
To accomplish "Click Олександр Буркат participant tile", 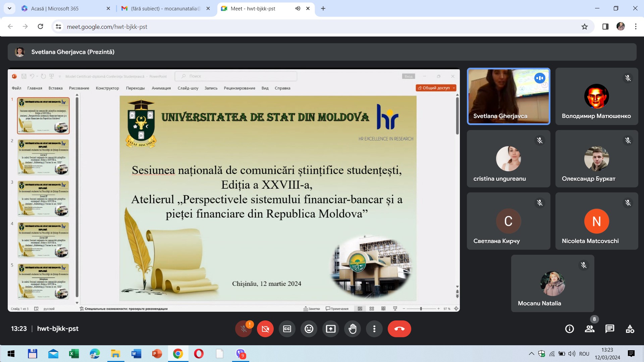I will (597, 159).
